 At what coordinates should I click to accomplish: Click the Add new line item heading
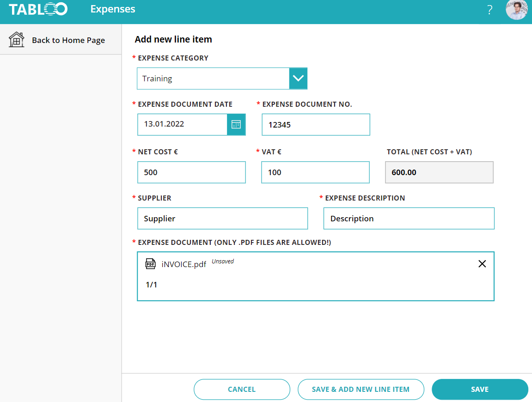tap(173, 39)
